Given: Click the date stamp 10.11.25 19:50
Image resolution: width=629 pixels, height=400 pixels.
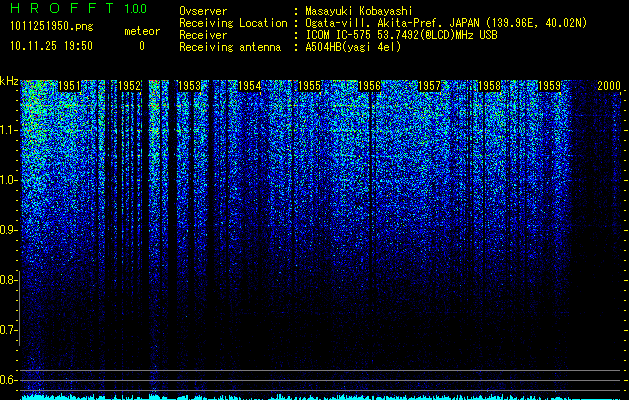Looking at the screenshot, I should (51, 46).
